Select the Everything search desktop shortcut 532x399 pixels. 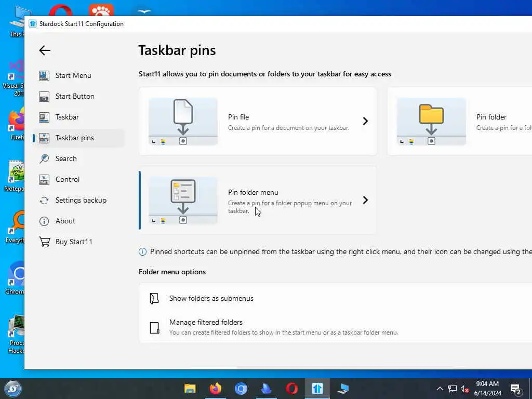(x=15, y=228)
